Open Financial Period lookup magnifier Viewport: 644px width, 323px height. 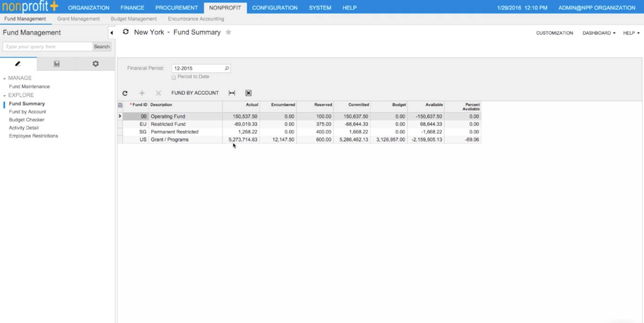pyautogui.click(x=227, y=68)
